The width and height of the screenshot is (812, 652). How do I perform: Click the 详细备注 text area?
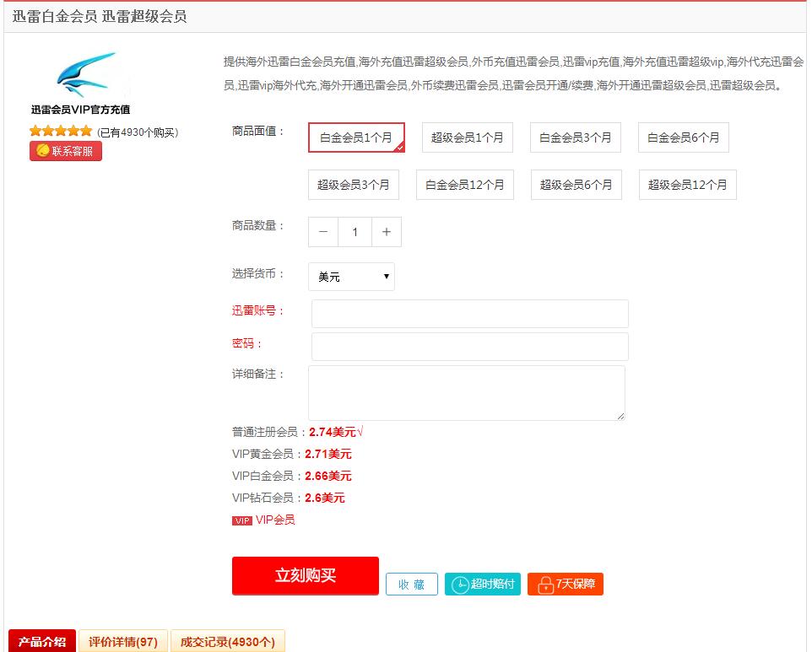(467, 393)
